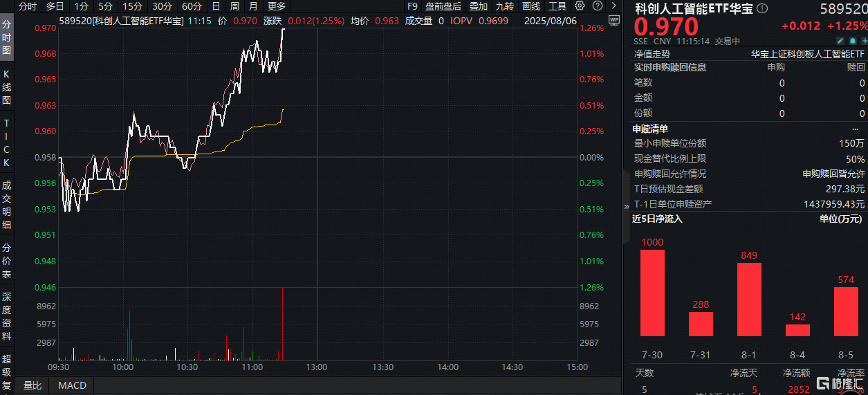Open the F9 deep info button

click(x=412, y=6)
